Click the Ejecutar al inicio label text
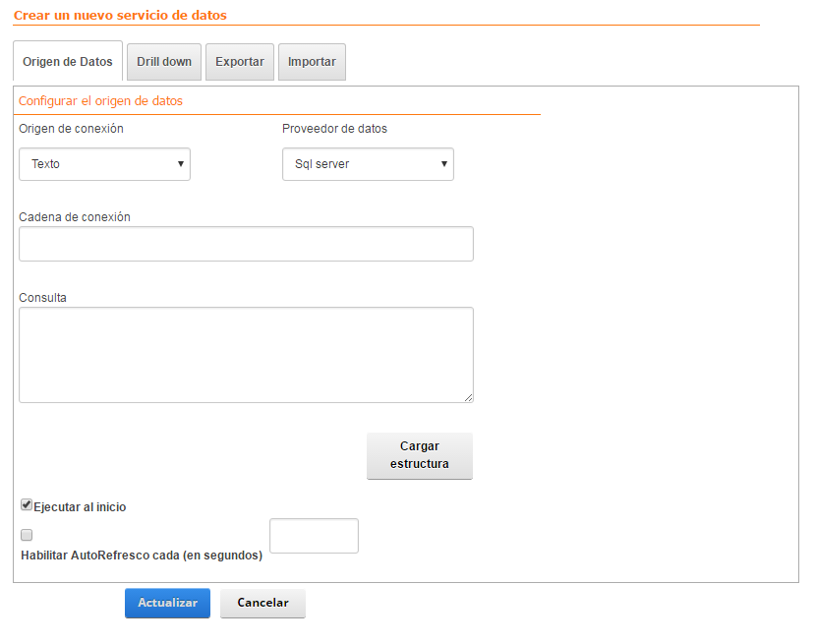The image size is (816, 644). pyautogui.click(x=80, y=507)
